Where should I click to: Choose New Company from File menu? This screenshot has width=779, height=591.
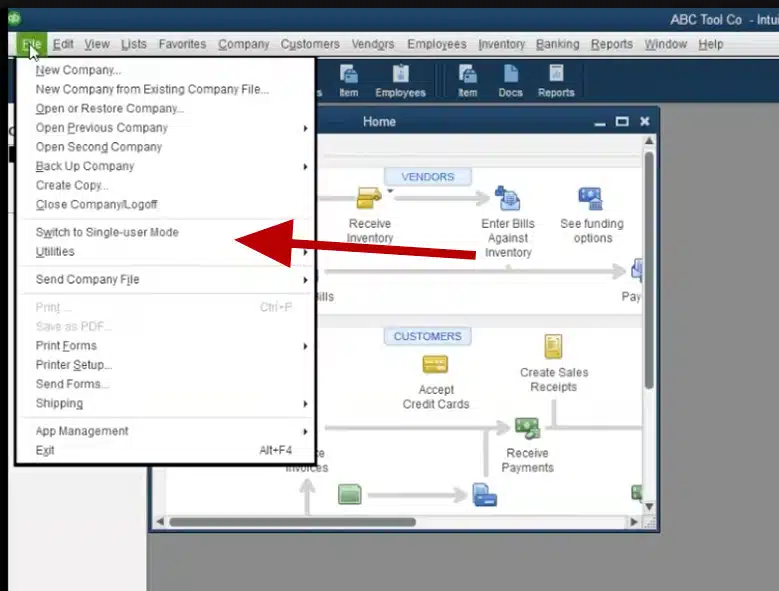166,70
